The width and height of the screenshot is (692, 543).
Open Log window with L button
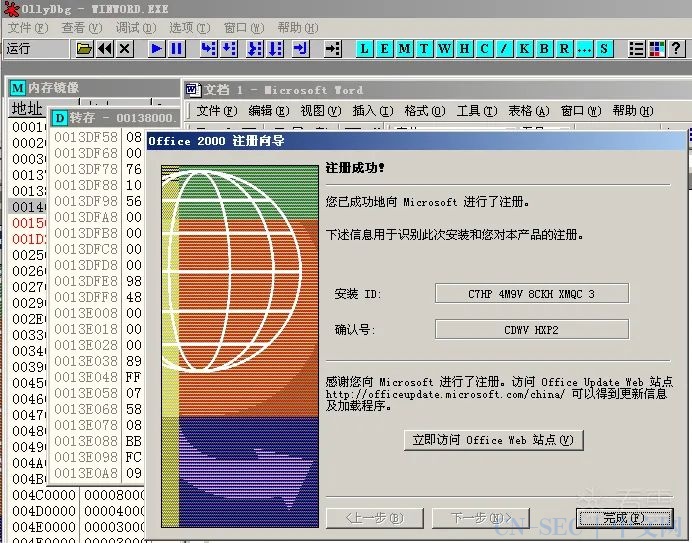click(365, 49)
